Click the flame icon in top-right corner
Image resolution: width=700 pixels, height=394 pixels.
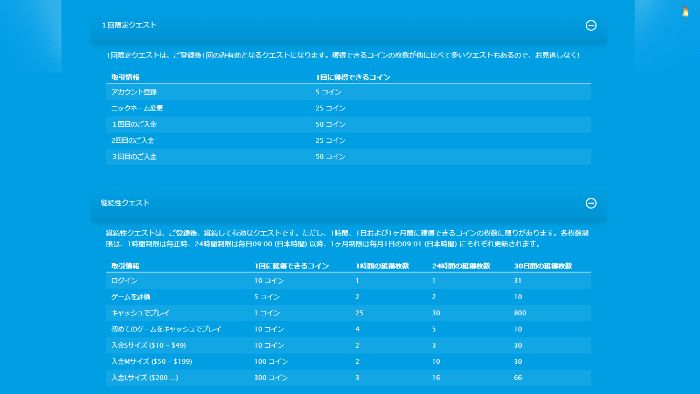(x=685, y=11)
